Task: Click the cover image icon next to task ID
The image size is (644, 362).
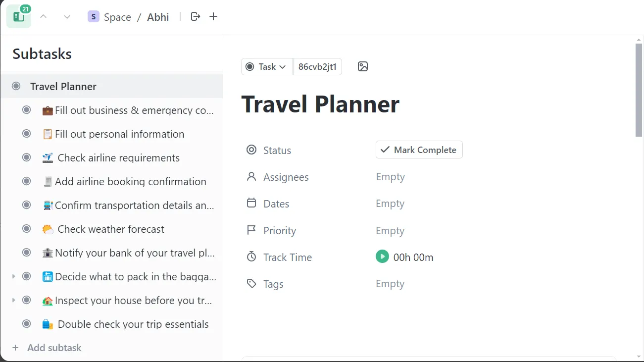Action: click(x=363, y=66)
